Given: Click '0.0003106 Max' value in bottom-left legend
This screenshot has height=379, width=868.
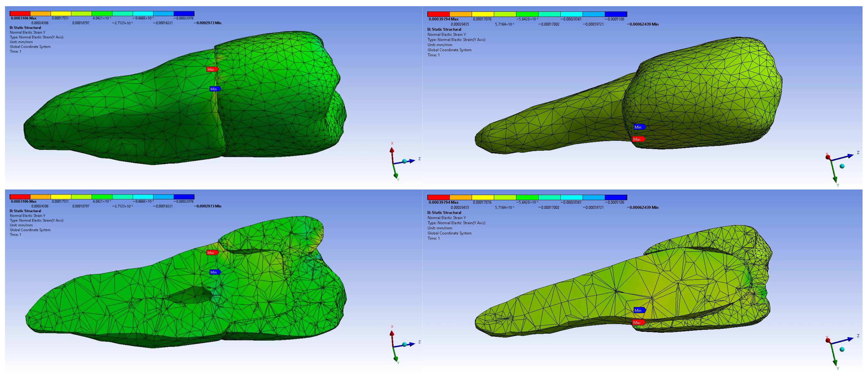Looking at the screenshot, I should point(24,201).
